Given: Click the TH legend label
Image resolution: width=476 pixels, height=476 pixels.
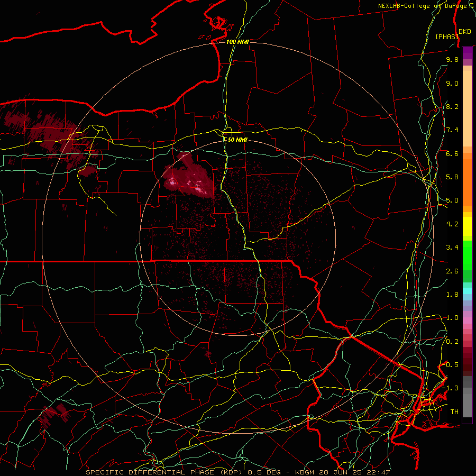Looking at the screenshot, I should [454, 412].
